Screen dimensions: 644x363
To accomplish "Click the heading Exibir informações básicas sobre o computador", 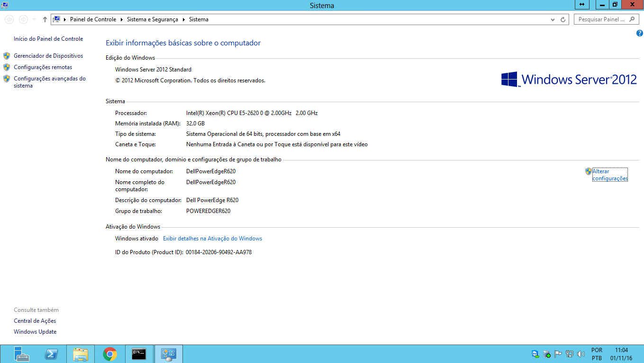I will [x=183, y=43].
